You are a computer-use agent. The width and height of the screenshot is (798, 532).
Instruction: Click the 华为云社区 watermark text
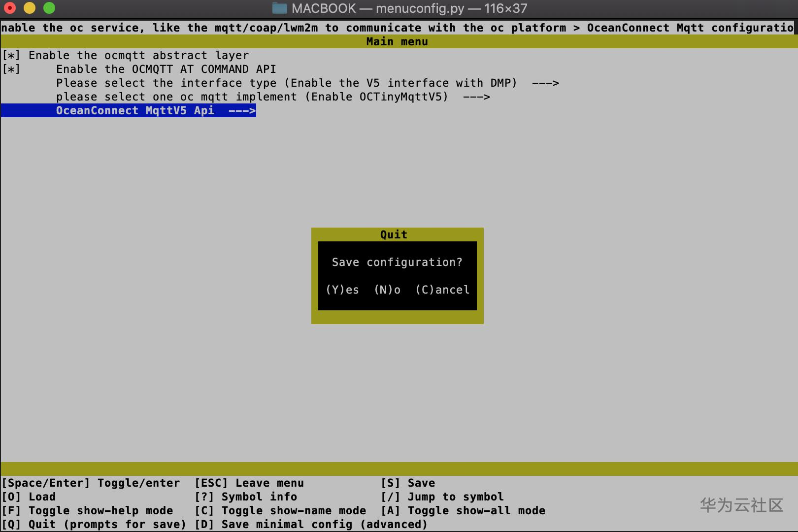[740, 505]
